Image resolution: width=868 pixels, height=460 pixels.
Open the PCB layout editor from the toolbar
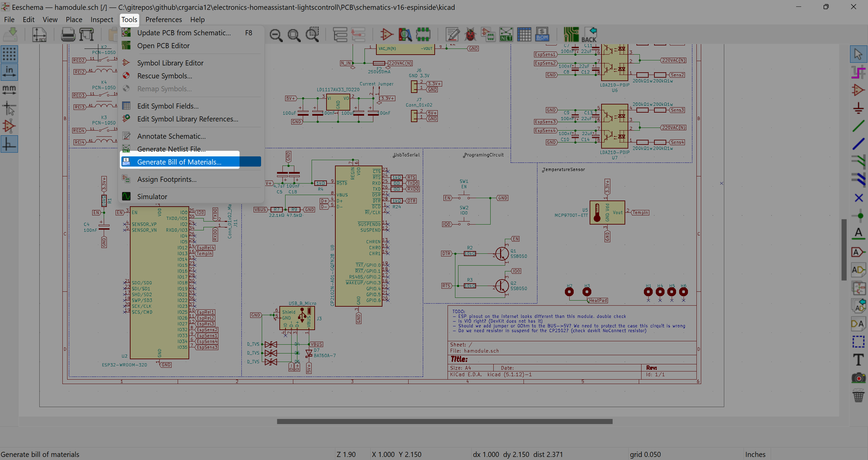coord(571,35)
